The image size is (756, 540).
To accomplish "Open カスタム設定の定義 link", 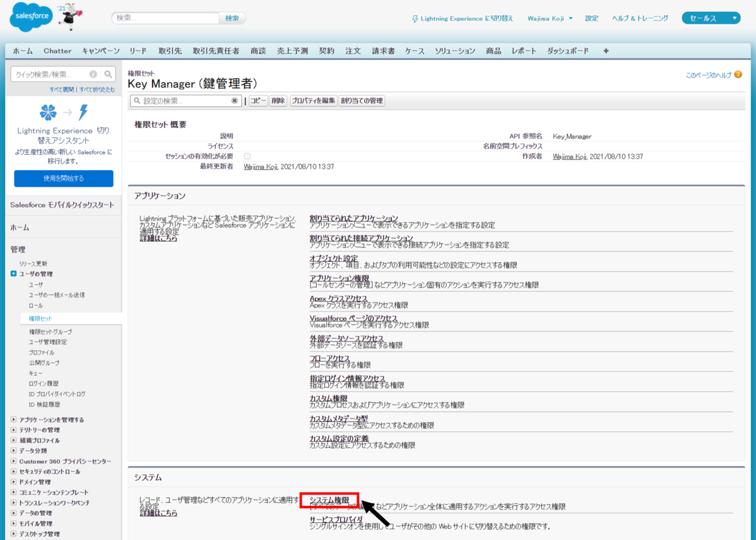I will (339, 438).
